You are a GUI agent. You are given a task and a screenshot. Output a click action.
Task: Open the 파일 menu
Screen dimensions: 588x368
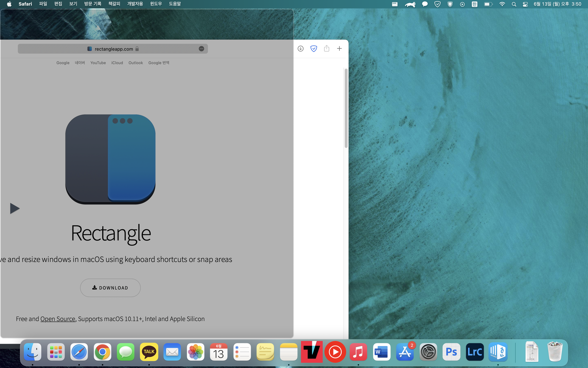coord(43,4)
